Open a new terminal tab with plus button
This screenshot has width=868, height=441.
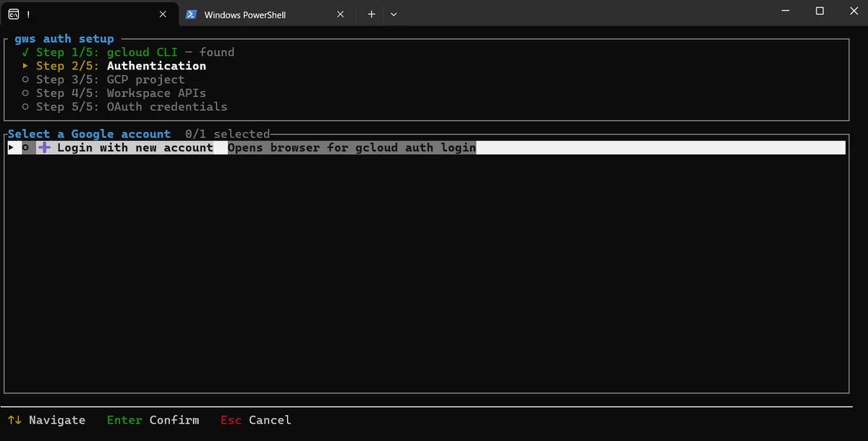point(371,14)
